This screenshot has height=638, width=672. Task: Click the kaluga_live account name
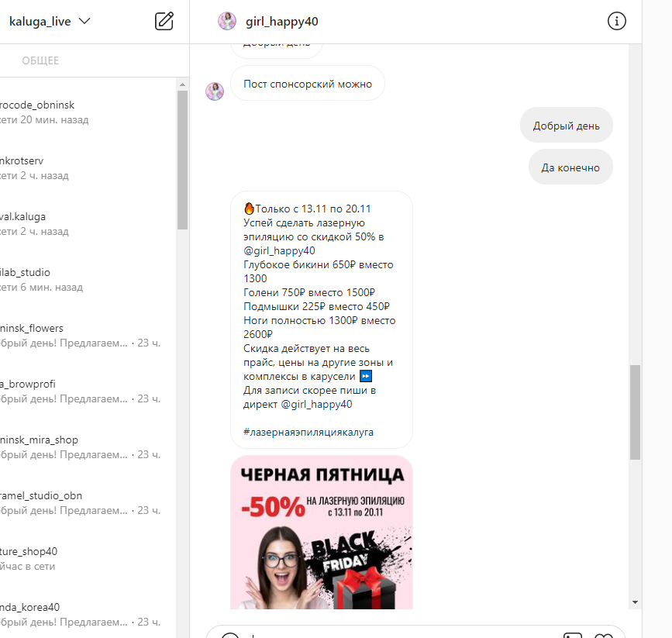pyautogui.click(x=40, y=22)
